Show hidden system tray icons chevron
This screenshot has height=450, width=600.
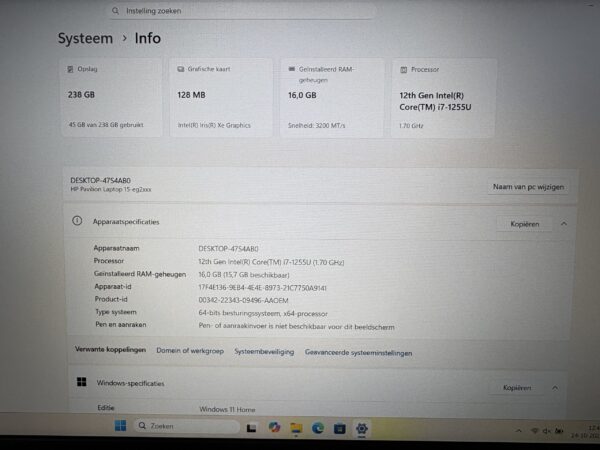click(x=518, y=431)
